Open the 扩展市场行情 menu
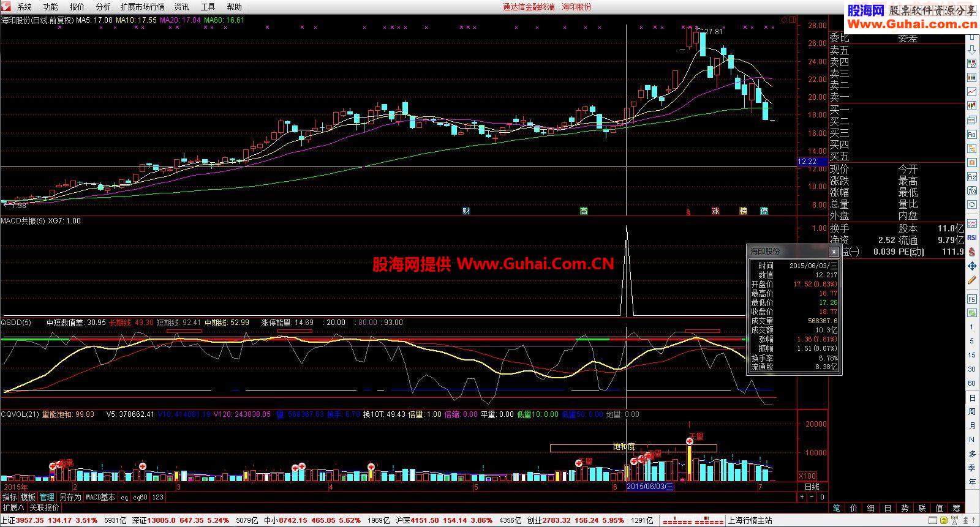 click(142, 7)
